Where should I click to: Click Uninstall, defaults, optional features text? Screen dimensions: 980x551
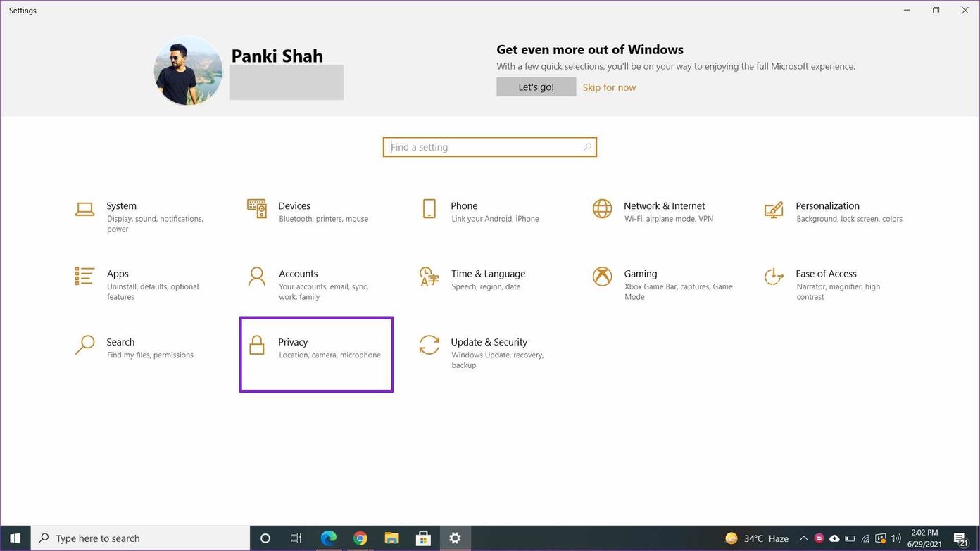point(153,291)
